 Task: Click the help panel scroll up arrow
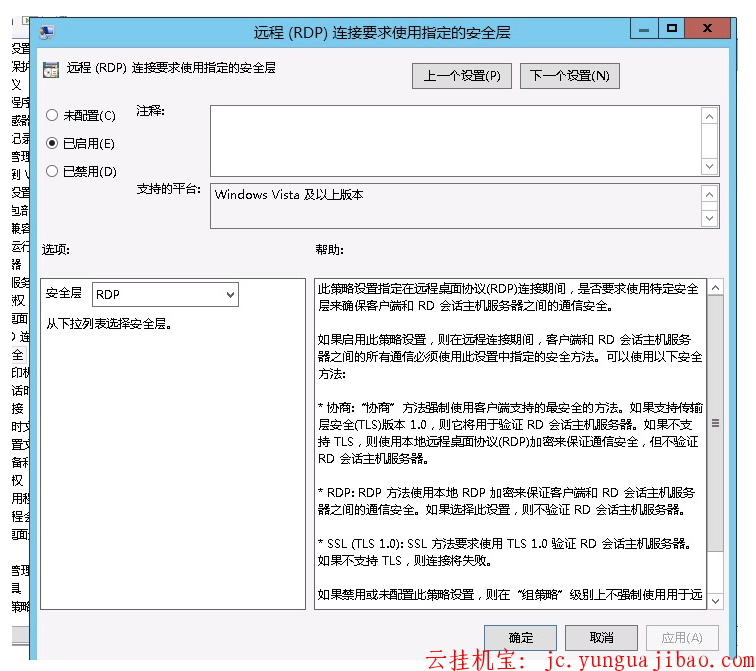pyautogui.click(x=715, y=288)
